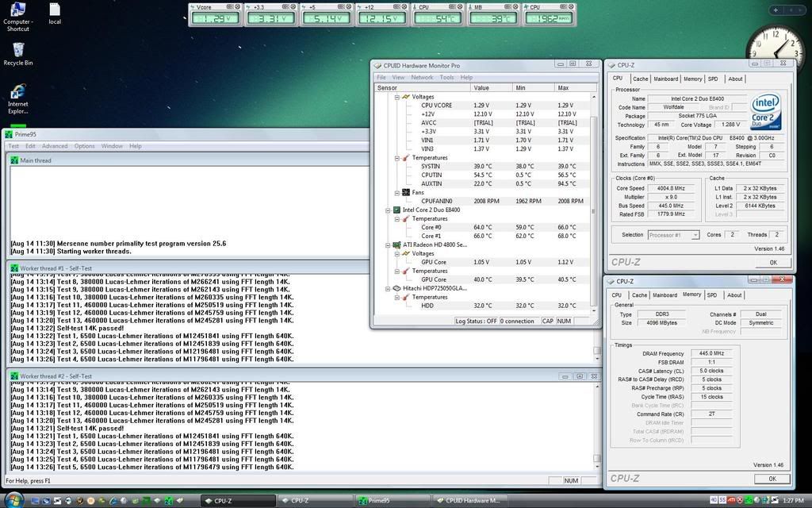Click OK in the CPU-Z processor window
The height and width of the screenshot is (508, 812).
[772, 262]
